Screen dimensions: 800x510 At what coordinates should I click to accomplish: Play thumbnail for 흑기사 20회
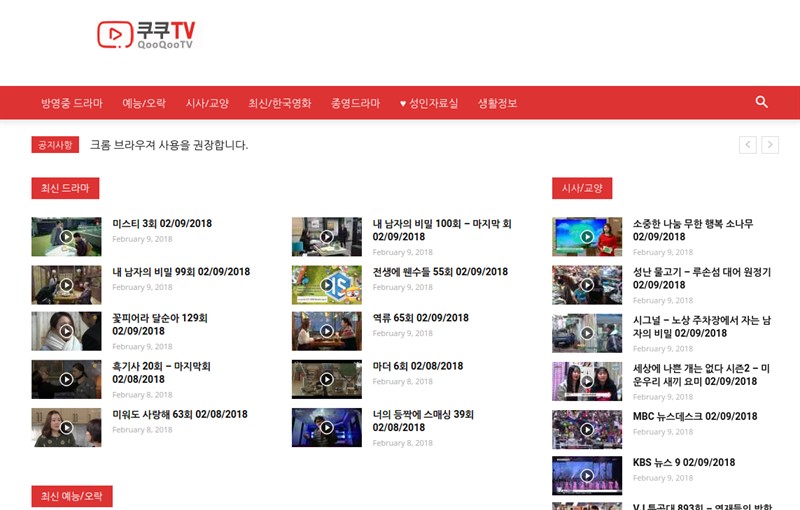(x=66, y=379)
